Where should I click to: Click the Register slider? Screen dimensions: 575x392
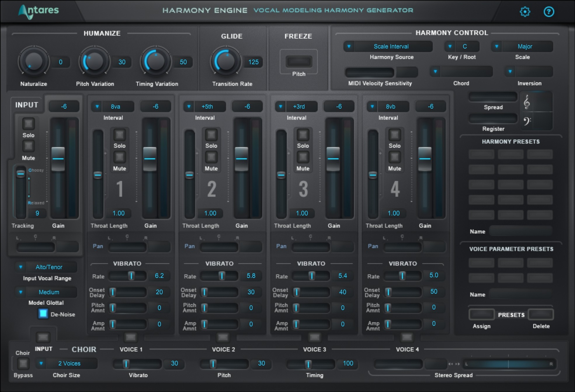(x=493, y=119)
